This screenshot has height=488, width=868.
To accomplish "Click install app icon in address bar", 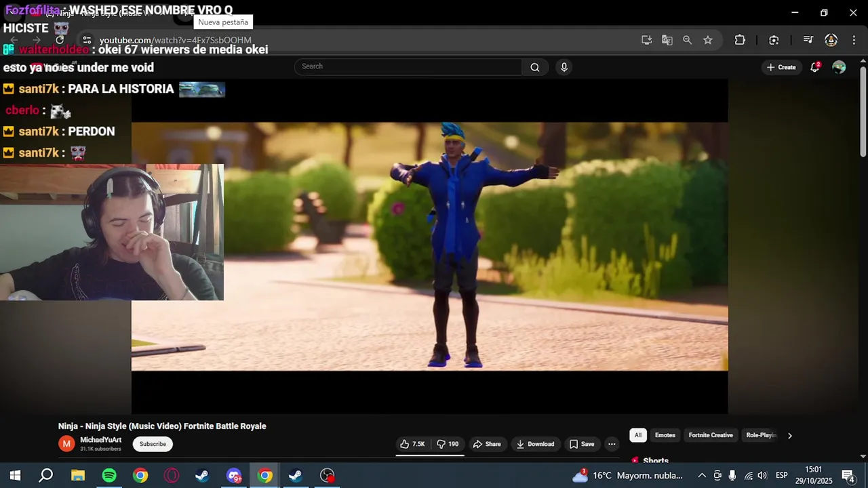I will click(x=646, y=40).
